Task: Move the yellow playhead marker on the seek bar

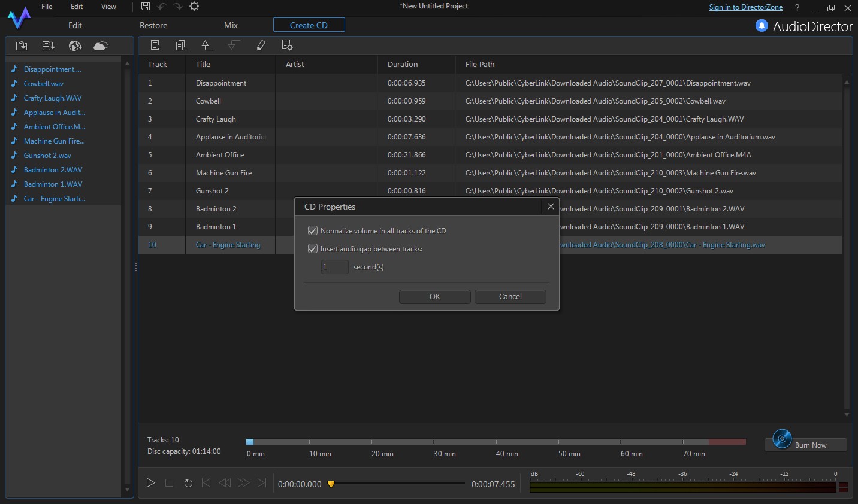Action: point(331,484)
